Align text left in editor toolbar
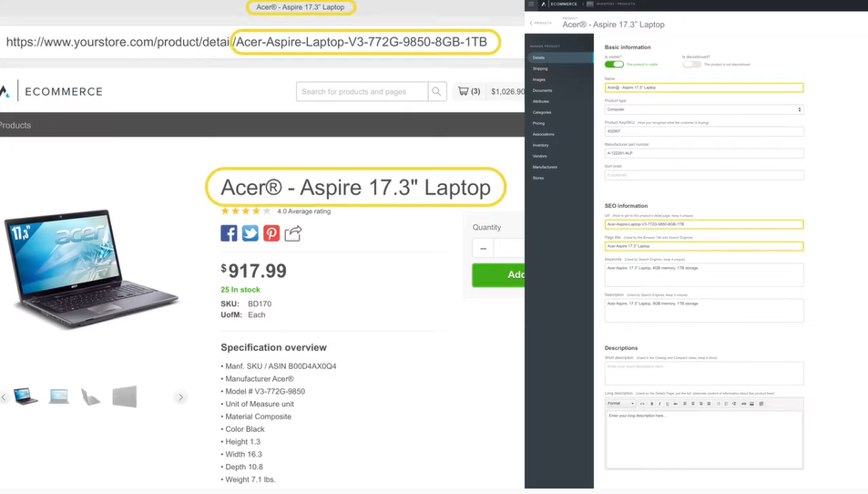868x494 pixels. (x=685, y=404)
